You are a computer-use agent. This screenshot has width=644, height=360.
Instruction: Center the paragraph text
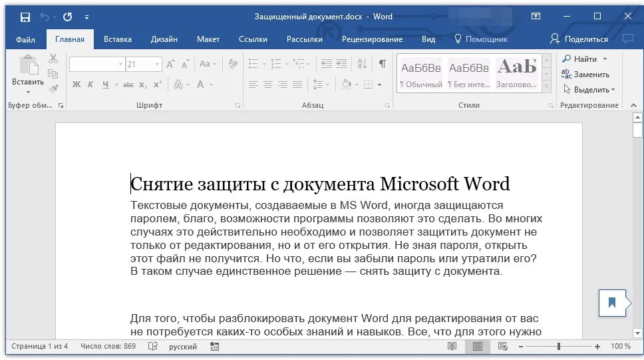click(268, 85)
